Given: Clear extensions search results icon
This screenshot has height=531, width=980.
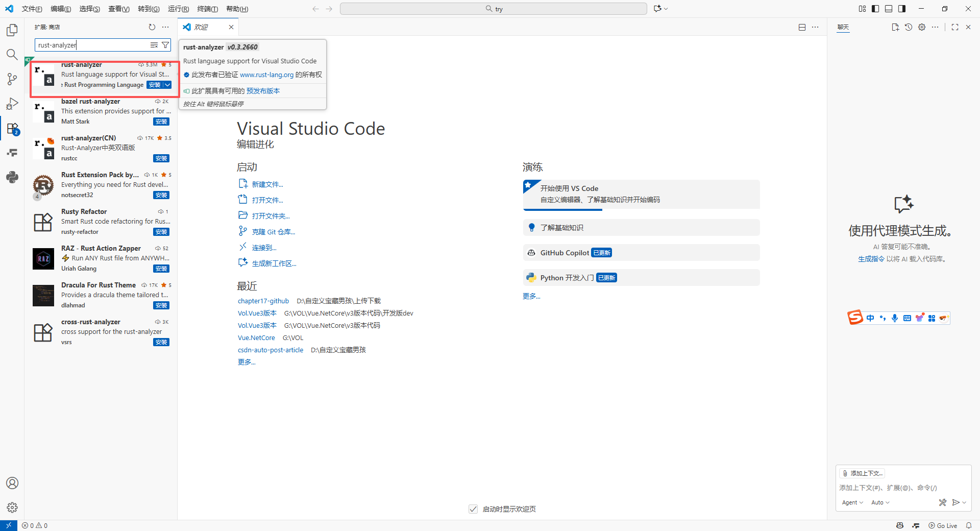Looking at the screenshot, I should click(x=154, y=45).
